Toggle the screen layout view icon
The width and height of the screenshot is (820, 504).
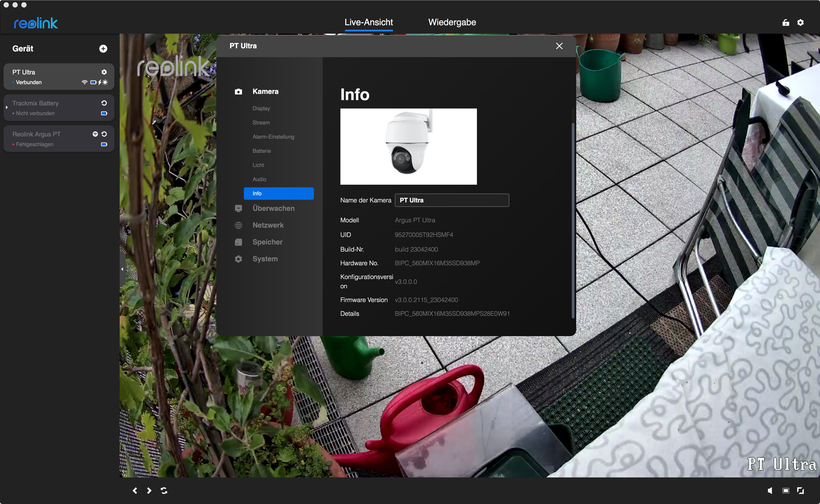coord(786,490)
